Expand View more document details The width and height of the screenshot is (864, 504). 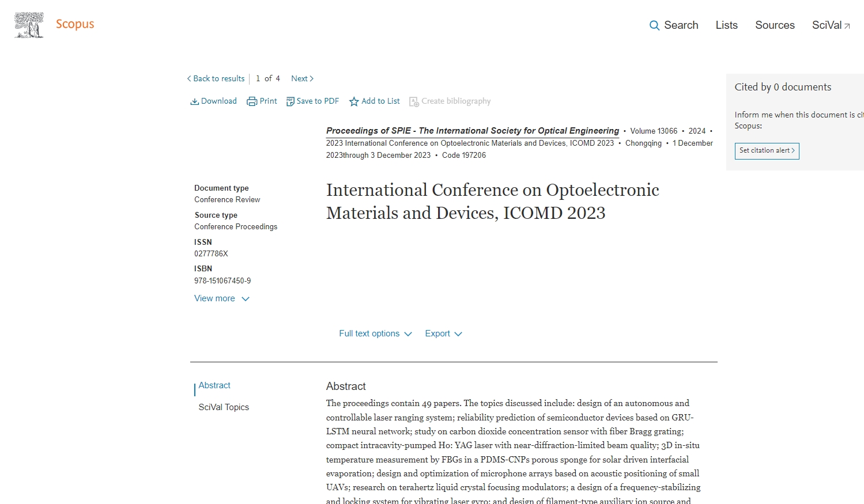(222, 298)
